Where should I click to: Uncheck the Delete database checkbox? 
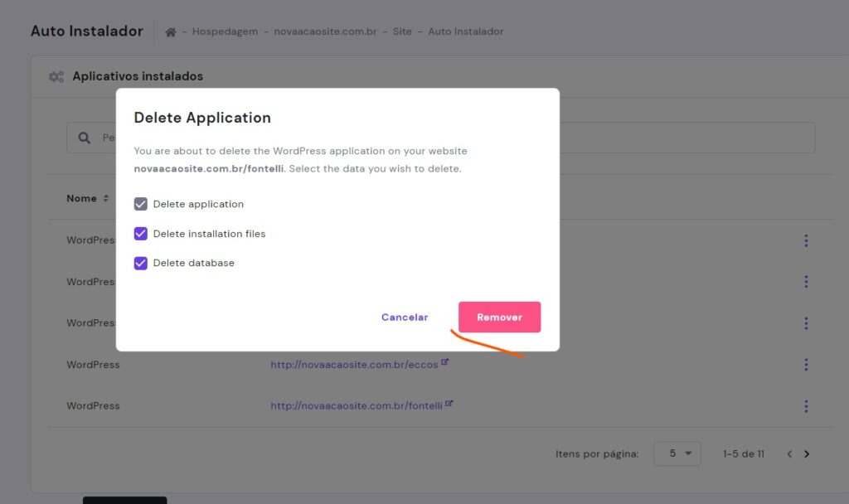pyautogui.click(x=141, y=264)
